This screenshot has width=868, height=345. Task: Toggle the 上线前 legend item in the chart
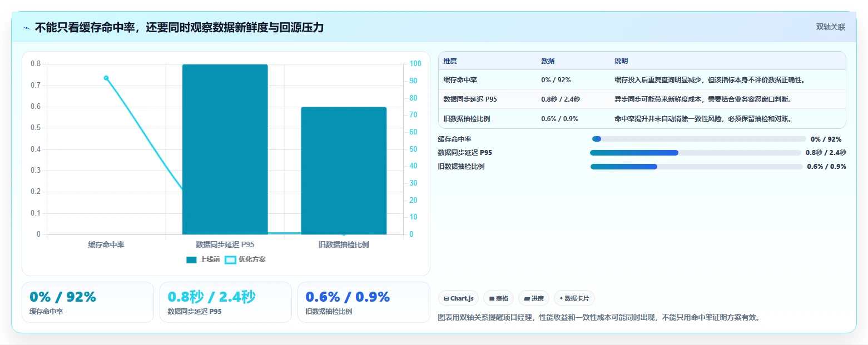(x=204, y=259)
